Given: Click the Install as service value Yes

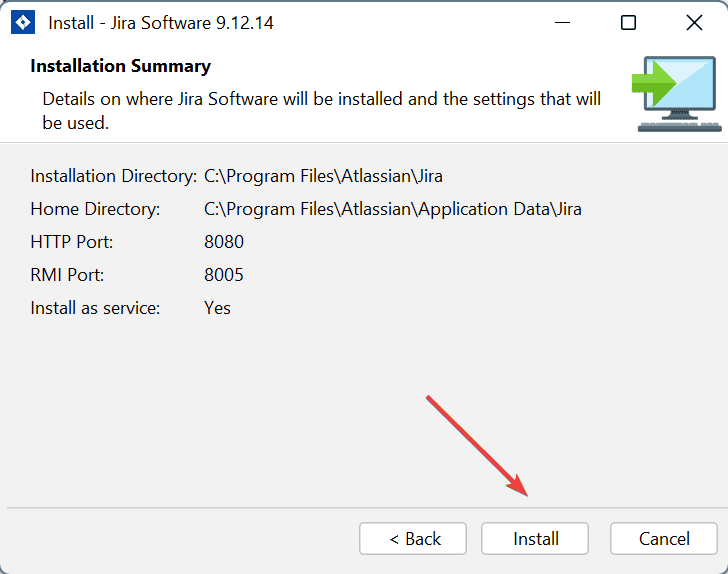Looking at the screenshot, I should coord(217,308).
